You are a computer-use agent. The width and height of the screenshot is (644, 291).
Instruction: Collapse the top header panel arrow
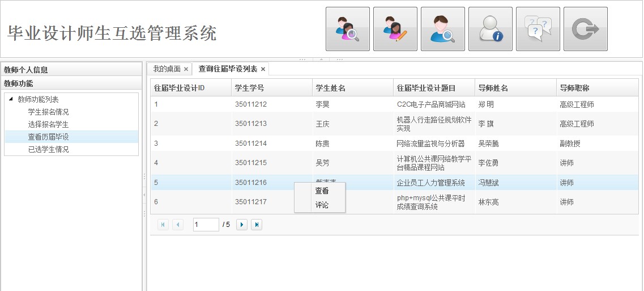point(322,59)
